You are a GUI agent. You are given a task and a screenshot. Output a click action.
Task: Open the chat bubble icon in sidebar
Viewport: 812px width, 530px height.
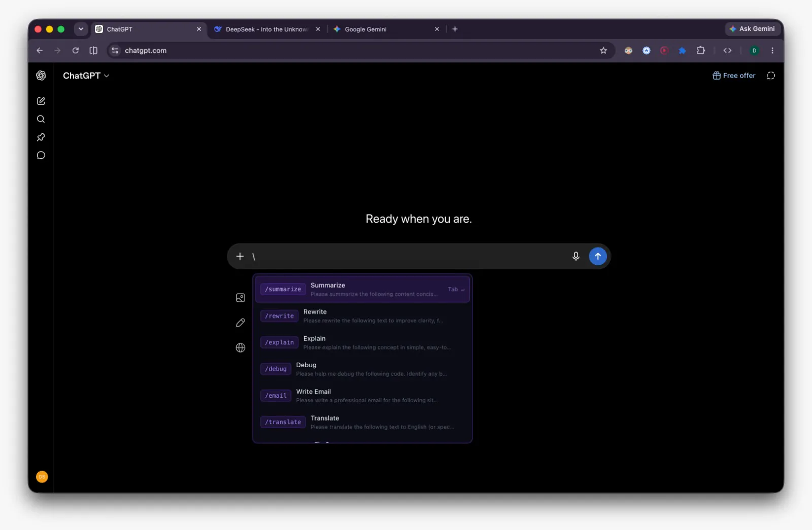click(x=41, y=155)
